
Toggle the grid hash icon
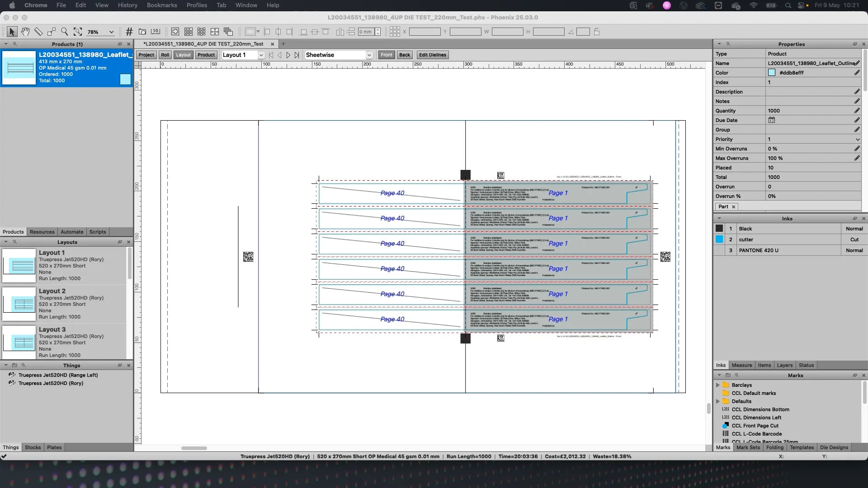tap(129, 32)
